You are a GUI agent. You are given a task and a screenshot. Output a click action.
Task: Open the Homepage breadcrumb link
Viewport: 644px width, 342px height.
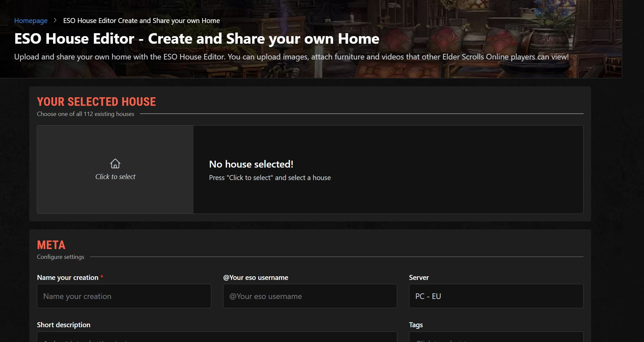31,21
